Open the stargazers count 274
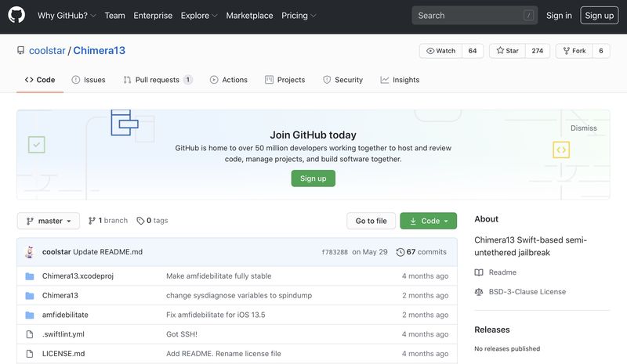This screenshot has height=364, width=627. click(x=538, y=51)
